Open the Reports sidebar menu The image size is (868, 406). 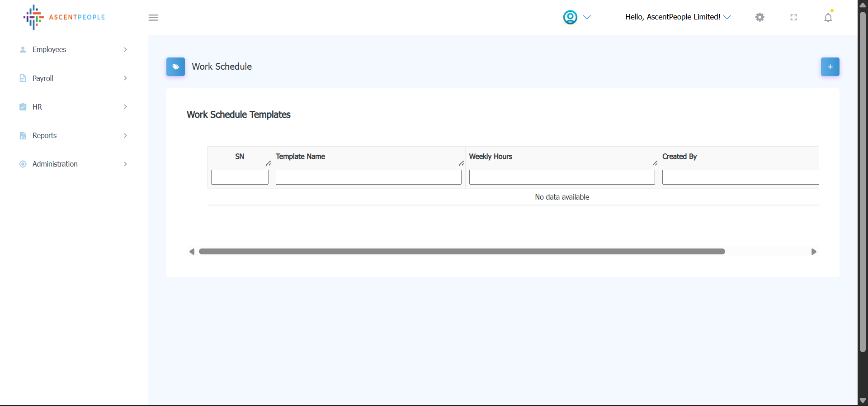pos(44,135)
